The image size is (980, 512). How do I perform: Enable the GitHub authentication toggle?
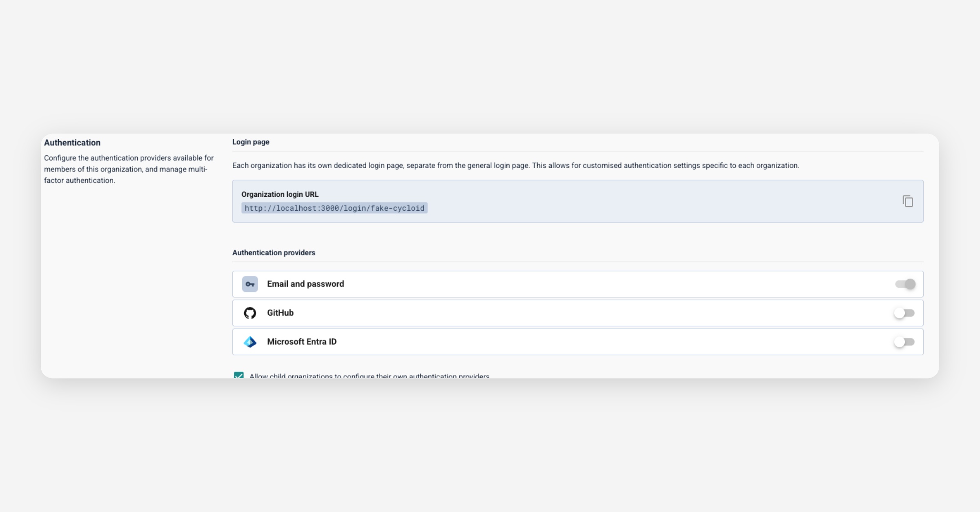pos(904,313)
